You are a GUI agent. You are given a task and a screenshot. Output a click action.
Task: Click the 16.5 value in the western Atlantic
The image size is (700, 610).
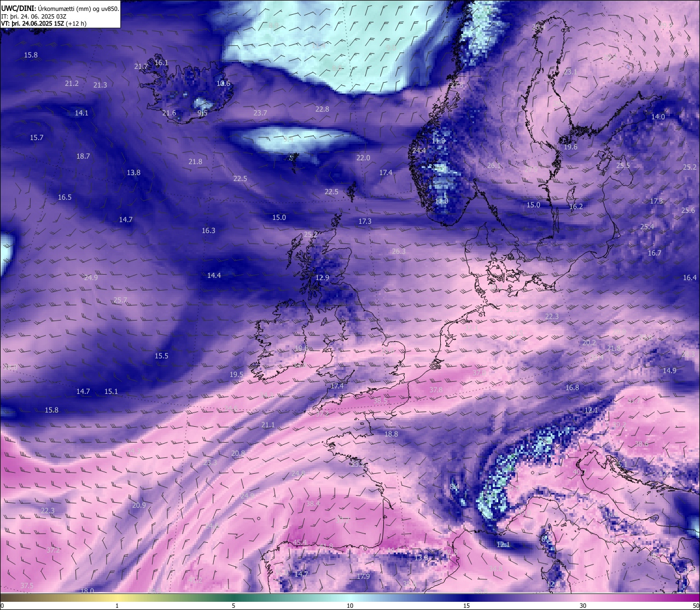pyautogui.click(x=65, y=197)
